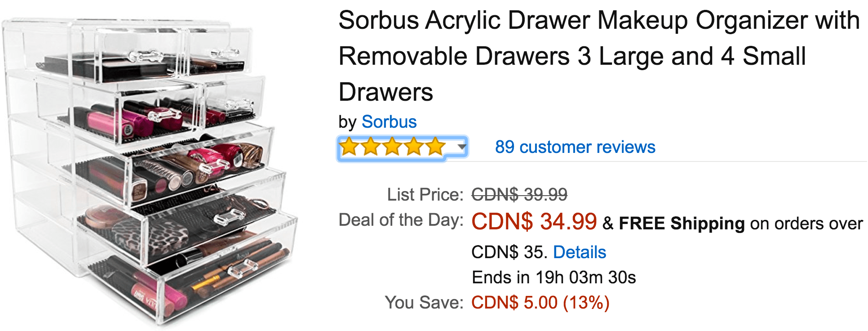This screenshot has width=868, height=331.
Task: Click the You Save label
Action: click(x=424, y=303)
